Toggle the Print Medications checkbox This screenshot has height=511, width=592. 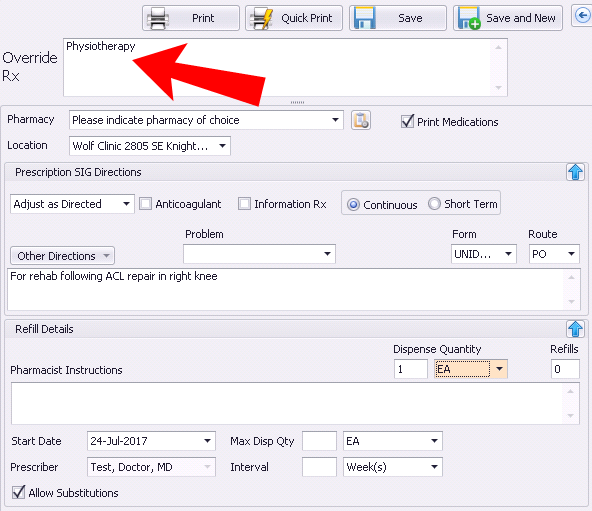point(407,122)
